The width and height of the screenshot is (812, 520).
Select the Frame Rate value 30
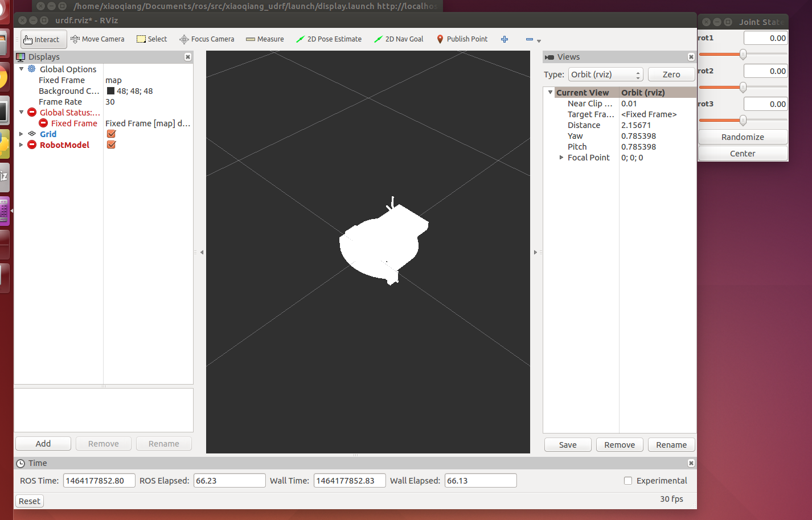(110, 102)
